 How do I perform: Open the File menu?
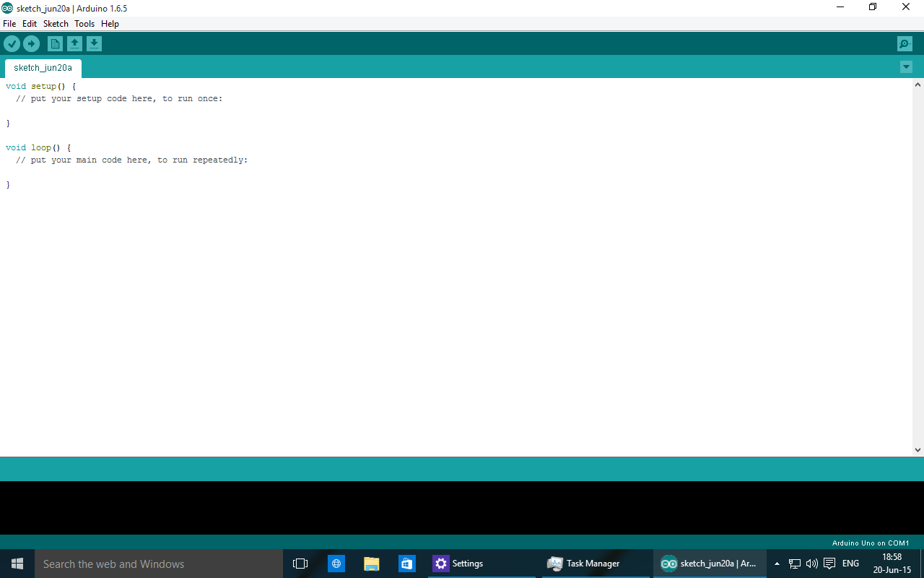[x=9, y=24]
